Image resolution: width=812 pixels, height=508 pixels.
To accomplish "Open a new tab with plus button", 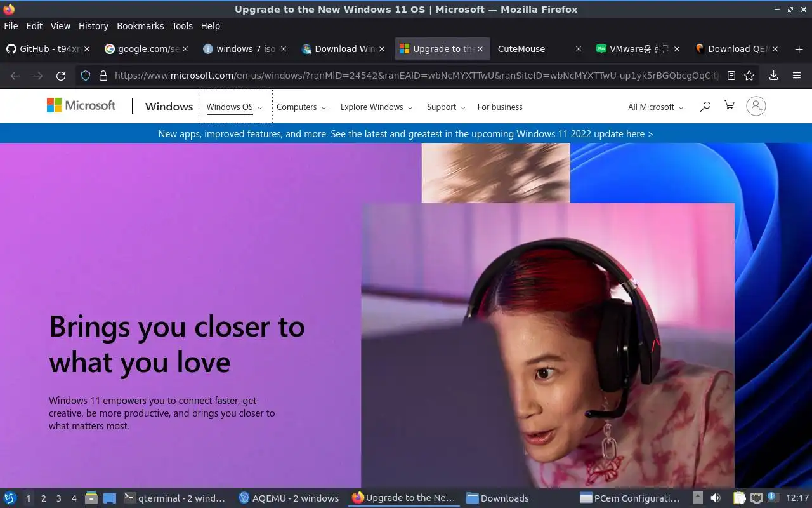I will coord(799,49).
